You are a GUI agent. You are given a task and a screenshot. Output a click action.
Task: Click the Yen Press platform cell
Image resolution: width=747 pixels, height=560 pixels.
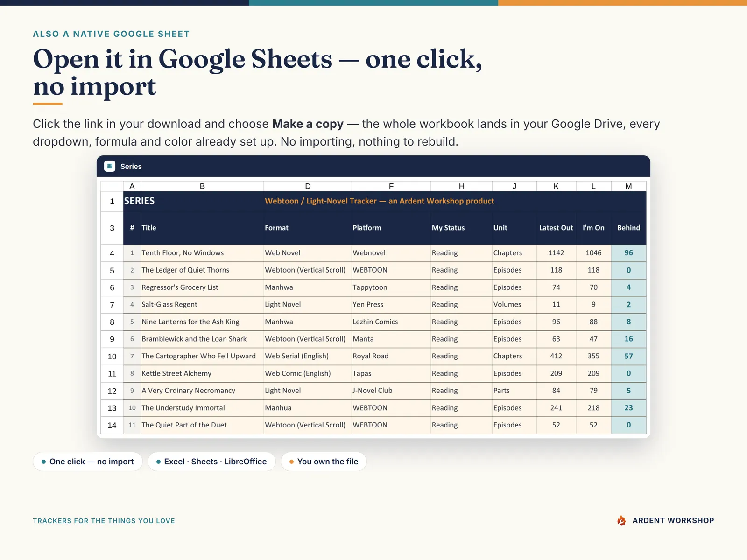click(x=391, y=305)
